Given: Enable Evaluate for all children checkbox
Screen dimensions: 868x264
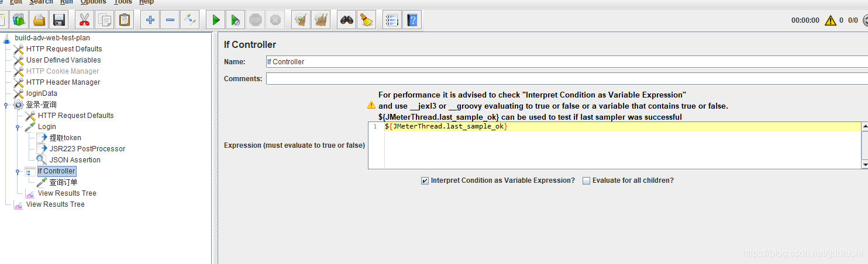Looking at the screenshot, I should click(x=586, y=180).
